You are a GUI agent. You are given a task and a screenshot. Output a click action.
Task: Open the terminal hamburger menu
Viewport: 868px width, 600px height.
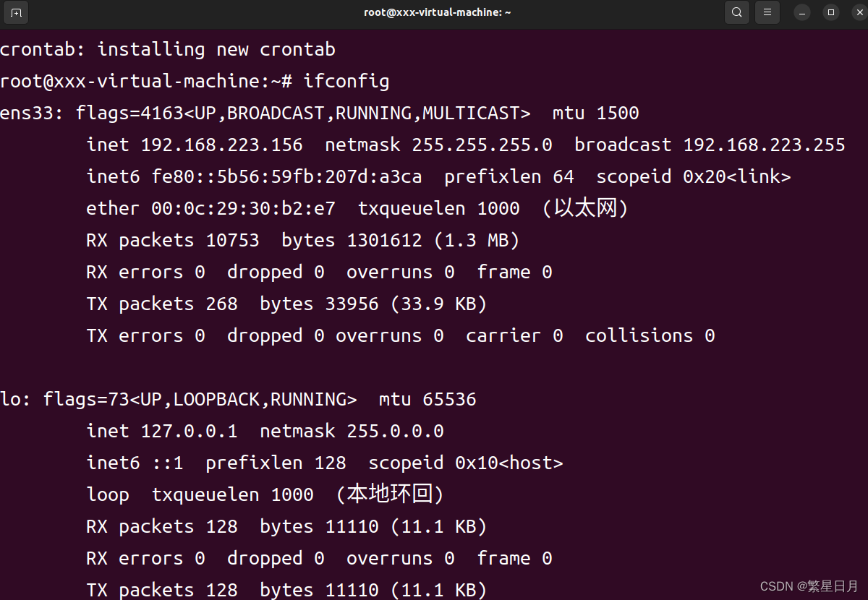pyautogui.click(x=767, y=12)
